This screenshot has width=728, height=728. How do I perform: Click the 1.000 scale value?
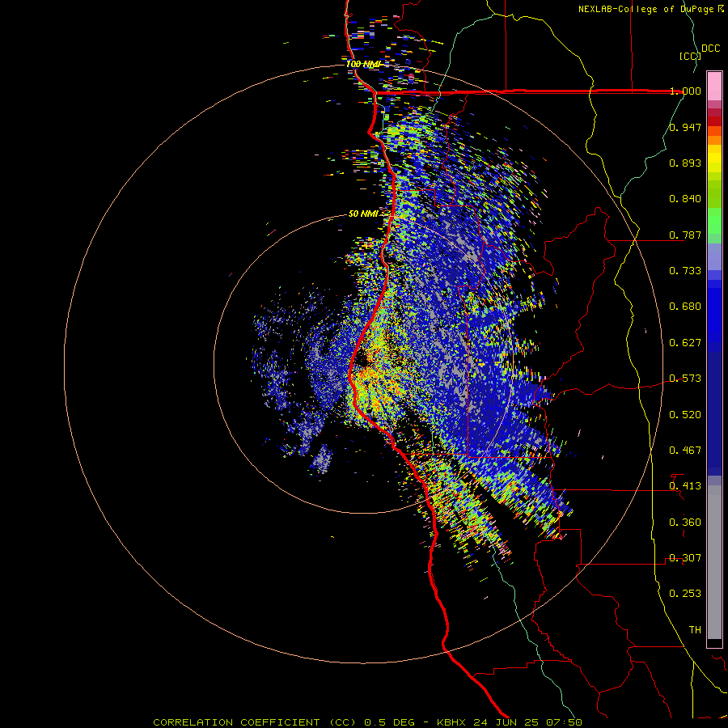pyautogui.click(x=685, y=91)
